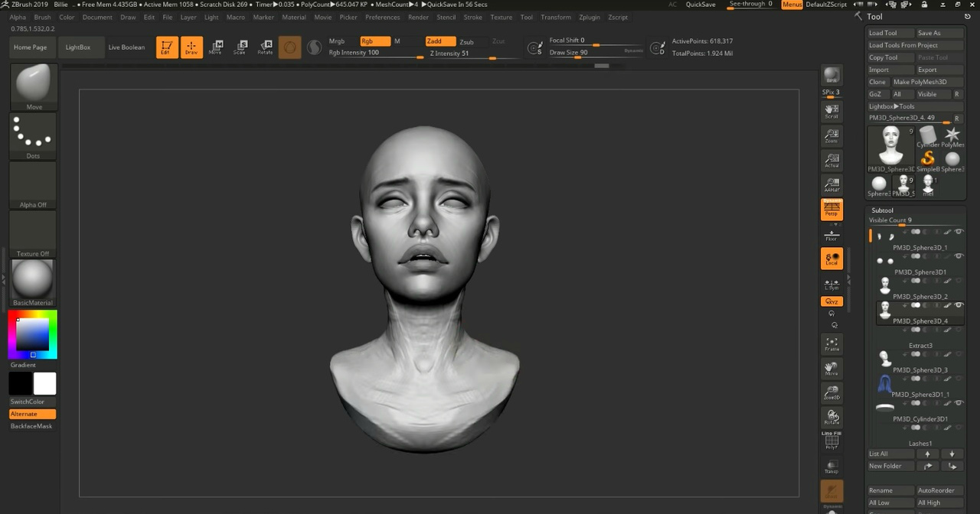Toggle Live Boolean mode
Image resolution: width=980 pixels, height=514 pixels.
click(x=126, y=47)
